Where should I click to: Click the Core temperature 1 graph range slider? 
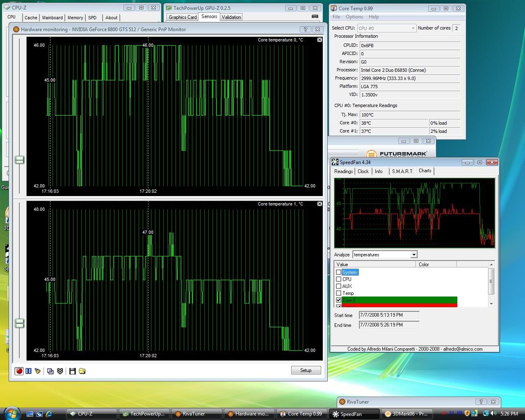[x=19, y=323]
